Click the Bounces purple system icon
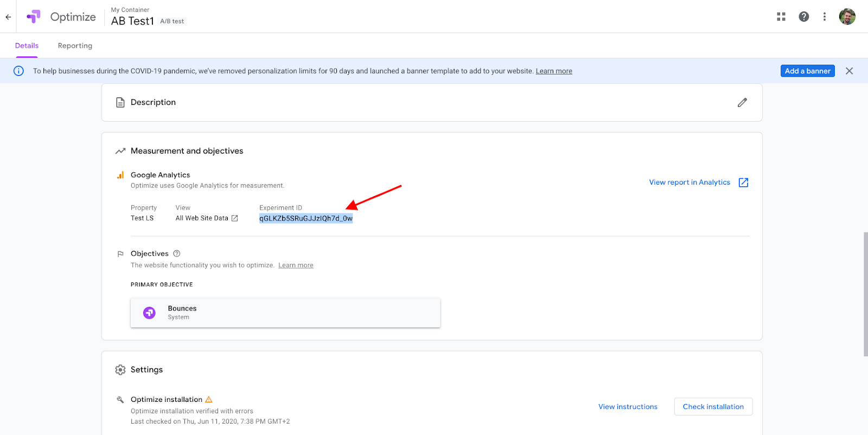 coord(149,313)
